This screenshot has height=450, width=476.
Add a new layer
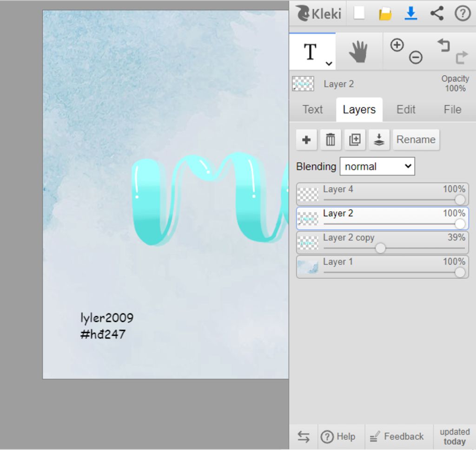point(307,140)
